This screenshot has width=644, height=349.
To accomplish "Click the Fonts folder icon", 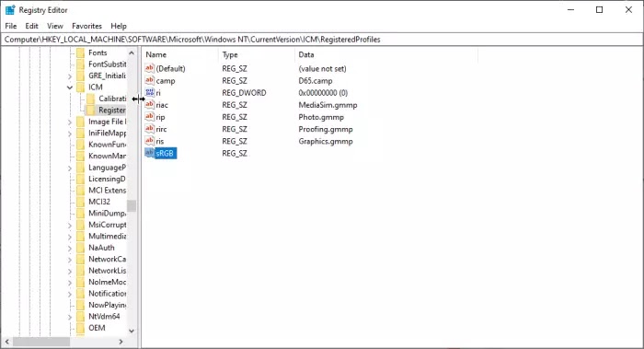I will pyautogui.click(x=81, y=52).
